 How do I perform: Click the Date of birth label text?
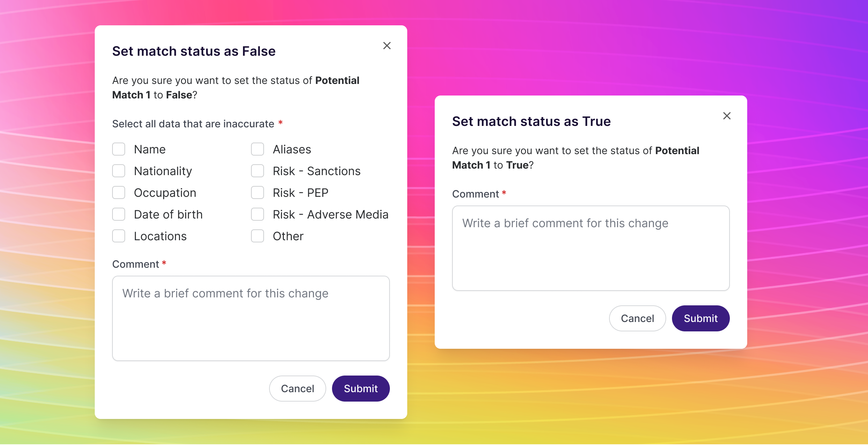168,215
